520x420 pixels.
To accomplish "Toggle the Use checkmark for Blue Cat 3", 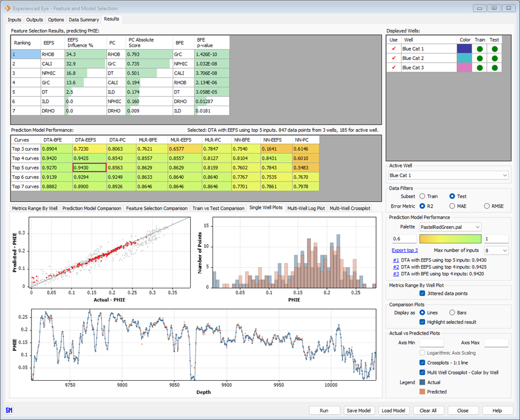I will [x=393, y=68].
